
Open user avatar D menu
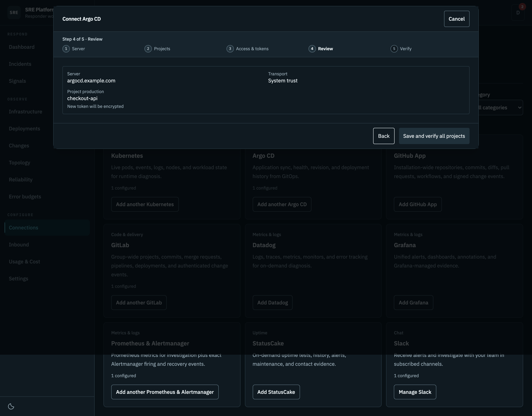(x=518, y=13)
